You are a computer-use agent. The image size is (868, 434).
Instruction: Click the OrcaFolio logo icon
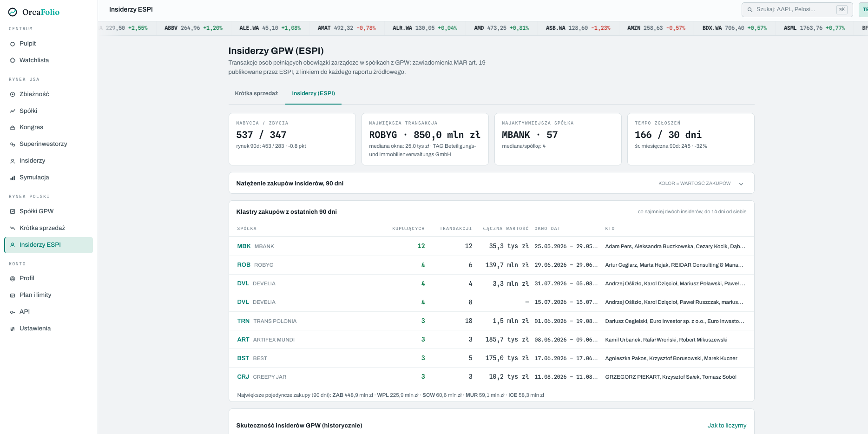point(13,12)
